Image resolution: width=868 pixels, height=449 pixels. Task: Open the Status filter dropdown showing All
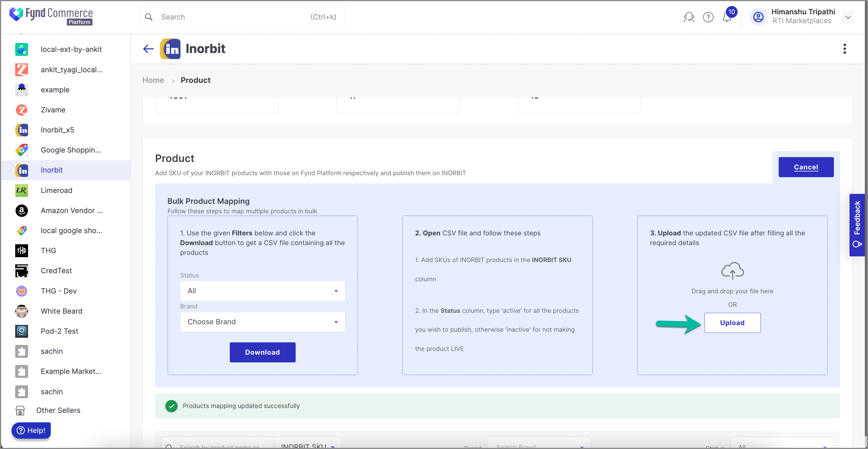262,291
